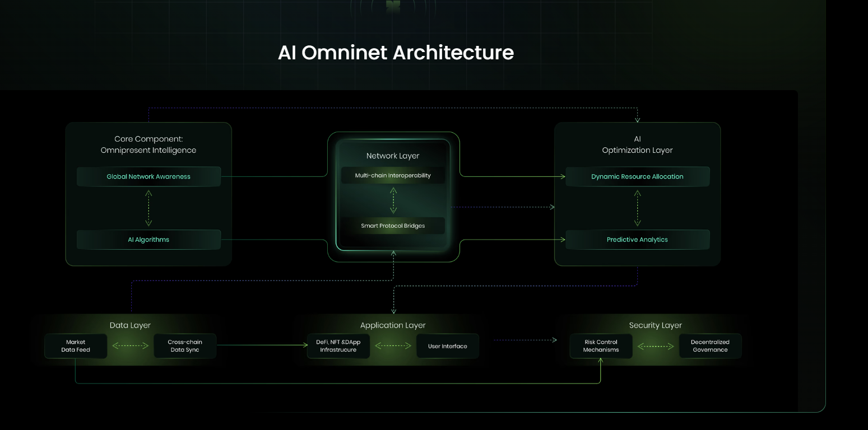Expand the Security Layer section
Viewport: 868px width, 430px height.
[655, 325]
